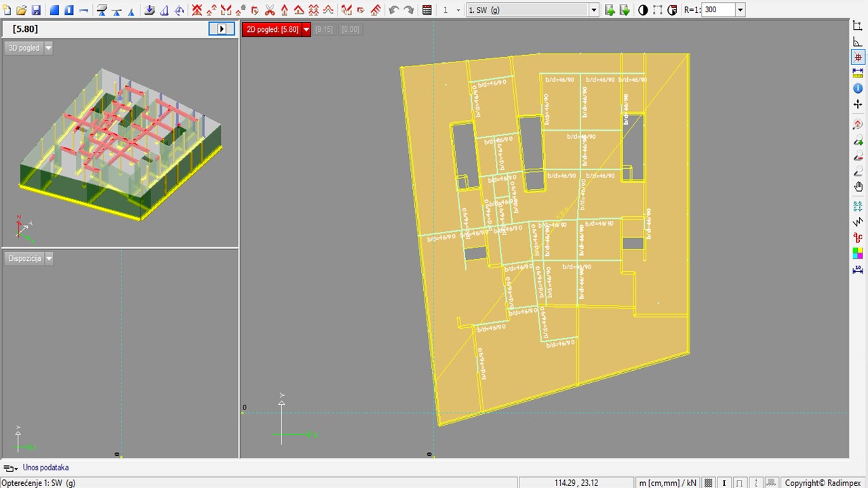Undo the last action
Image resolution: width=868 pixels, height=488 pixels.
tap(394, 10)
